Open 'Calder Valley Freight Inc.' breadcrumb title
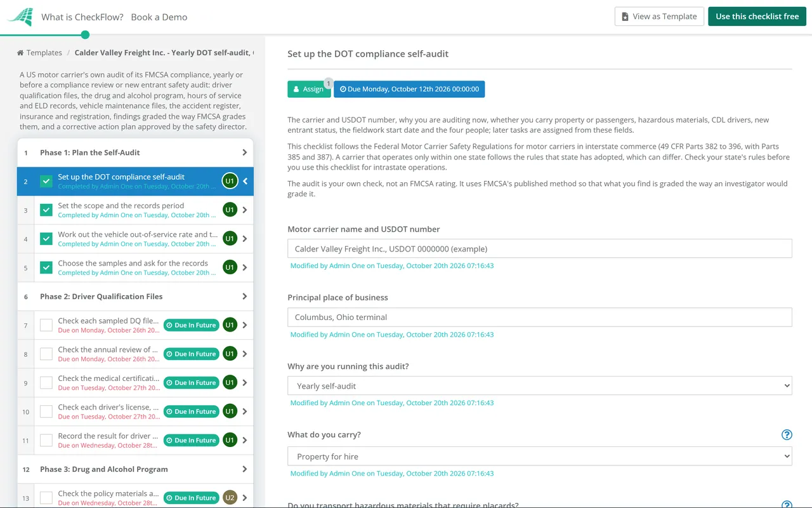Screen dimensions: 812x508 (164, 53)
